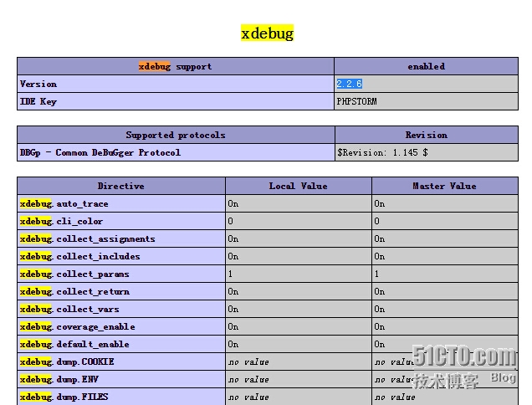Select the "xdebug support" header cell

pos(176,67)
